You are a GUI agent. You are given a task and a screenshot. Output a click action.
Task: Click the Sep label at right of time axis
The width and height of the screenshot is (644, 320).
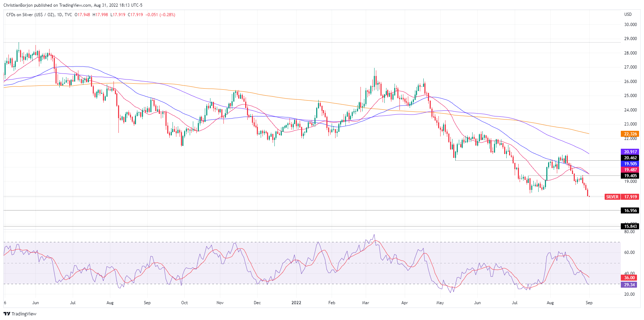coord(589,303)
